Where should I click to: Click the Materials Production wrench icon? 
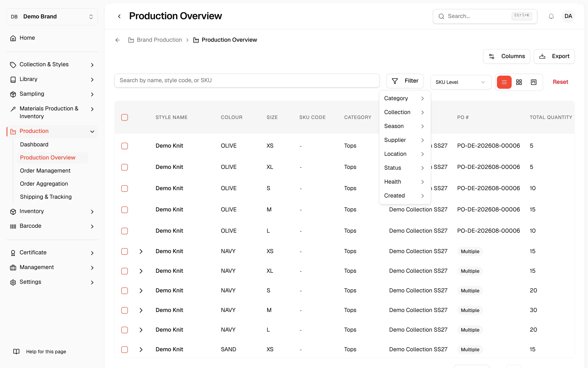(13, 109)
